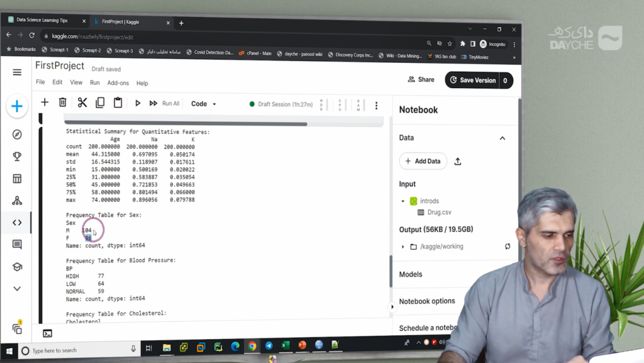Copy cell with the copy icon

click(x=100, y=103)
